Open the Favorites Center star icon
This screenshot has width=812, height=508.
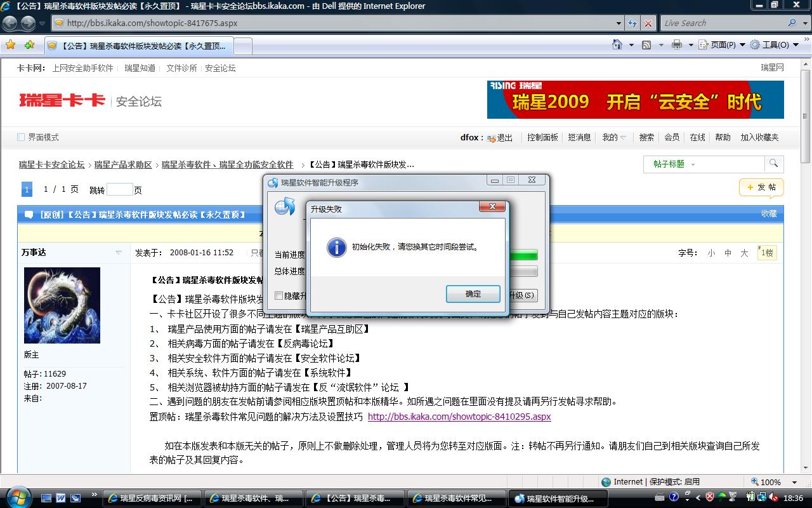click(11, 45)
